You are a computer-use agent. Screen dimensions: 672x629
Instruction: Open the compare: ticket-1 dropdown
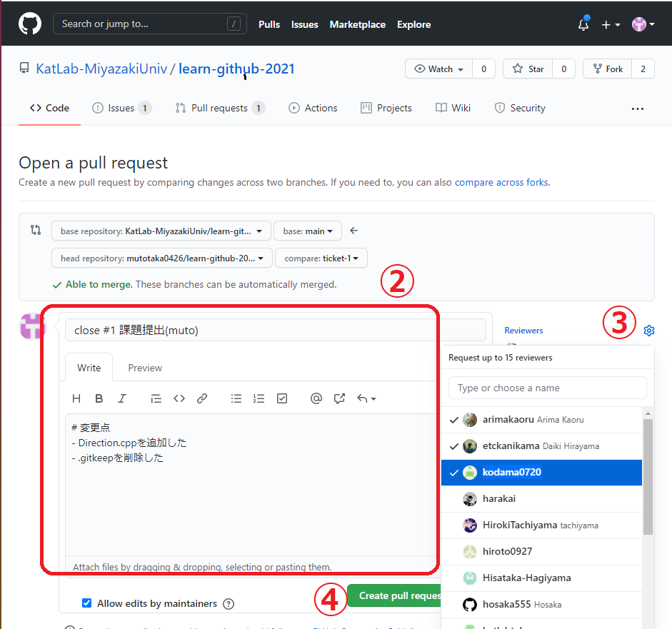coord(321,258)
